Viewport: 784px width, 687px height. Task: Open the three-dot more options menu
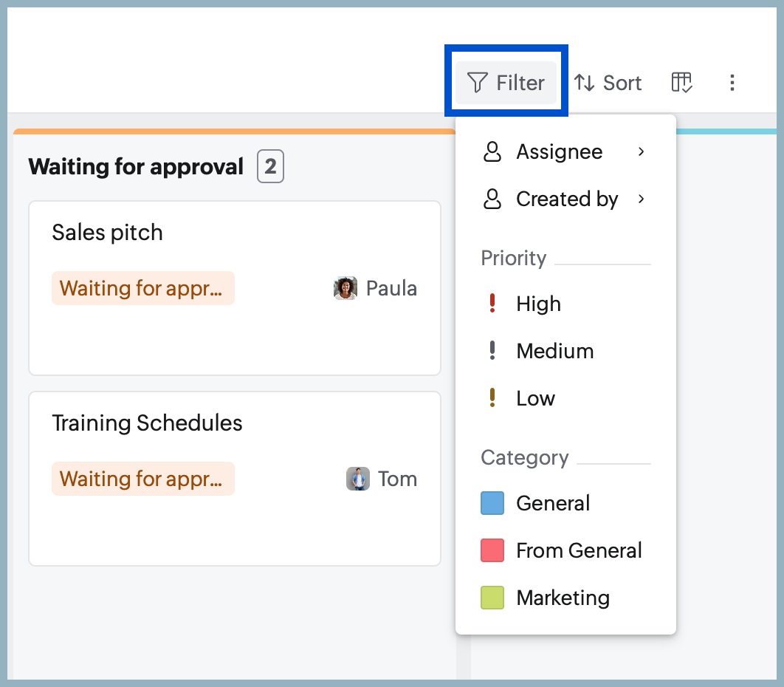(732, 83)
